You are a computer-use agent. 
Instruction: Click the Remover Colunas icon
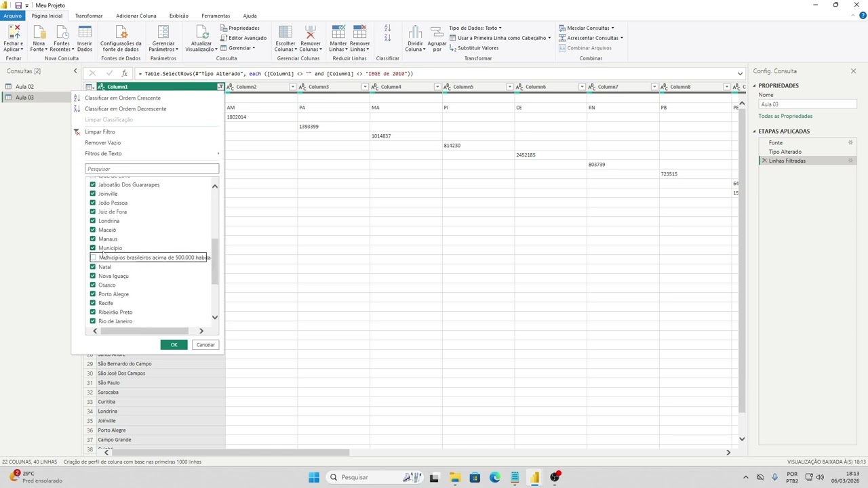point(311,32)
